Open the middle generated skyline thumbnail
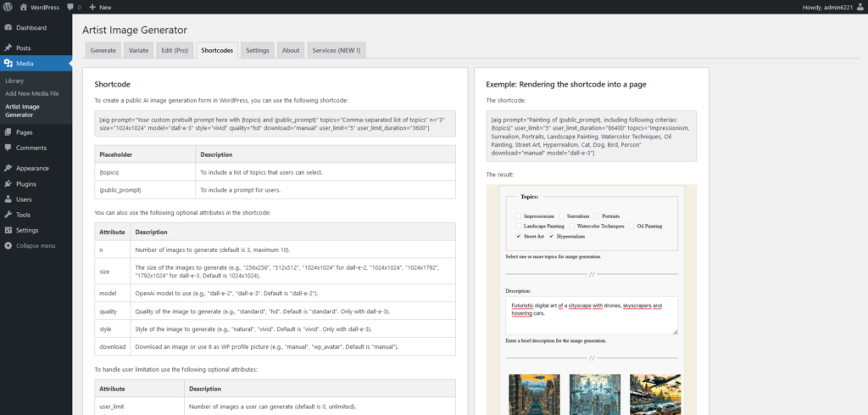 [595, 395]
